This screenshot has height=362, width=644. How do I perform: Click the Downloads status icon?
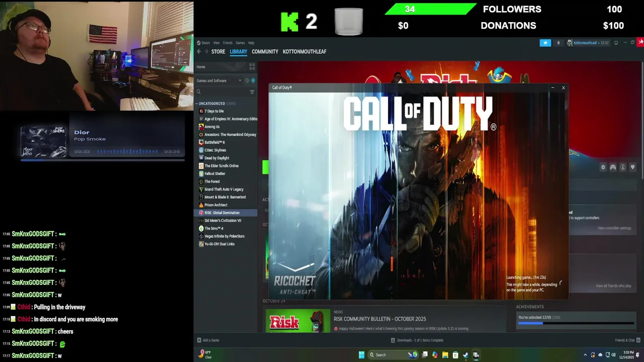point(393,340)
